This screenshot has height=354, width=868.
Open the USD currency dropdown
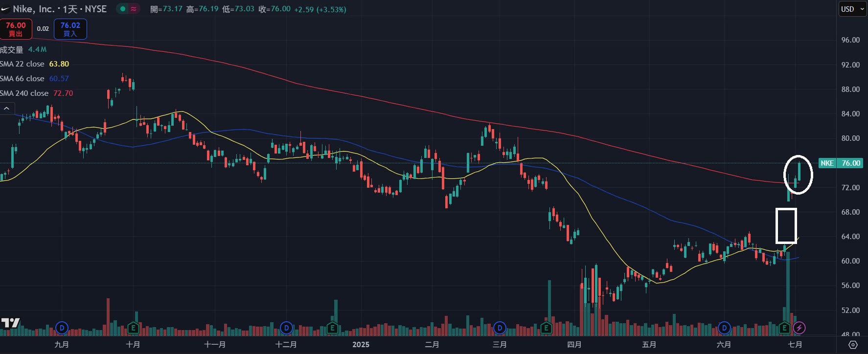852,9
